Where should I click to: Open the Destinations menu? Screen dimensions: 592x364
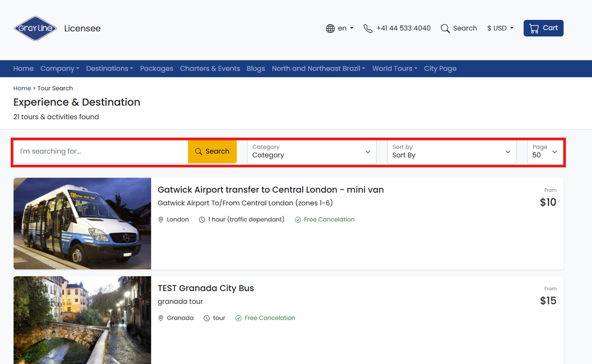[109, 68]
